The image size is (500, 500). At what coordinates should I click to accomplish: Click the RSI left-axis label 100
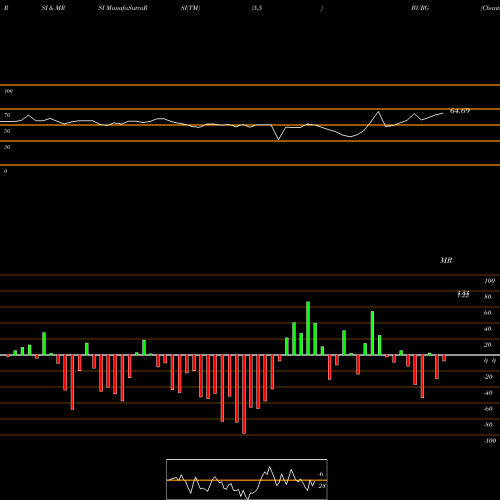(x=8, y=91)
